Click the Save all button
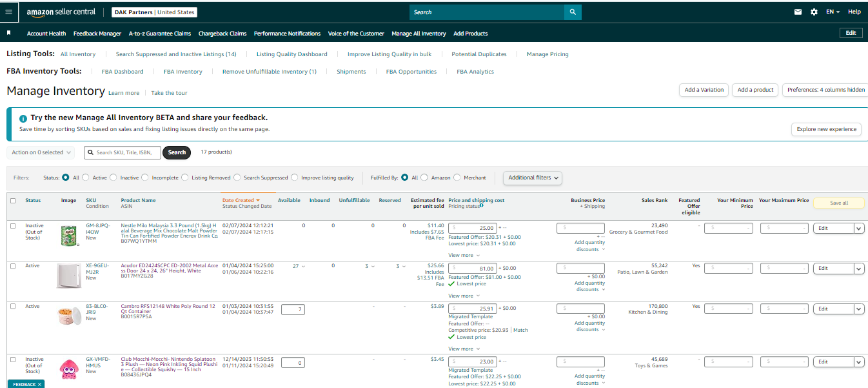The height and width of the screenshot is (388, 868). 839,203
